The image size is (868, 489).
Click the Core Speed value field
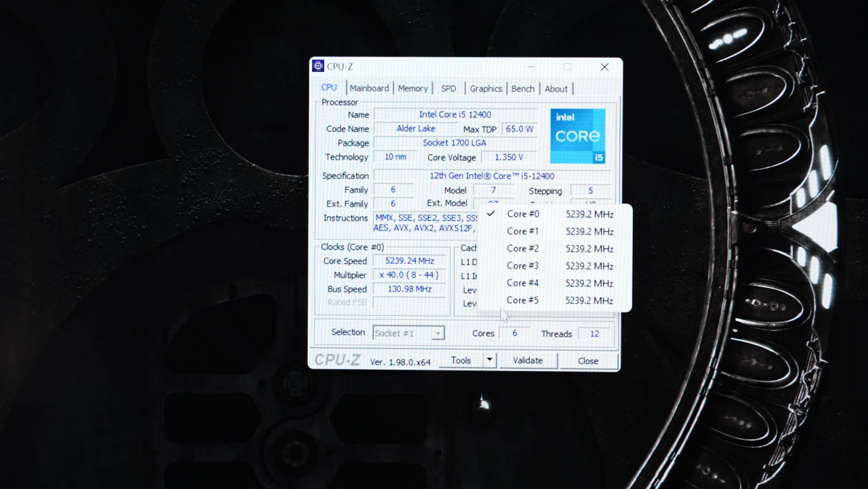pyautogui.click(x=409, y=261)
